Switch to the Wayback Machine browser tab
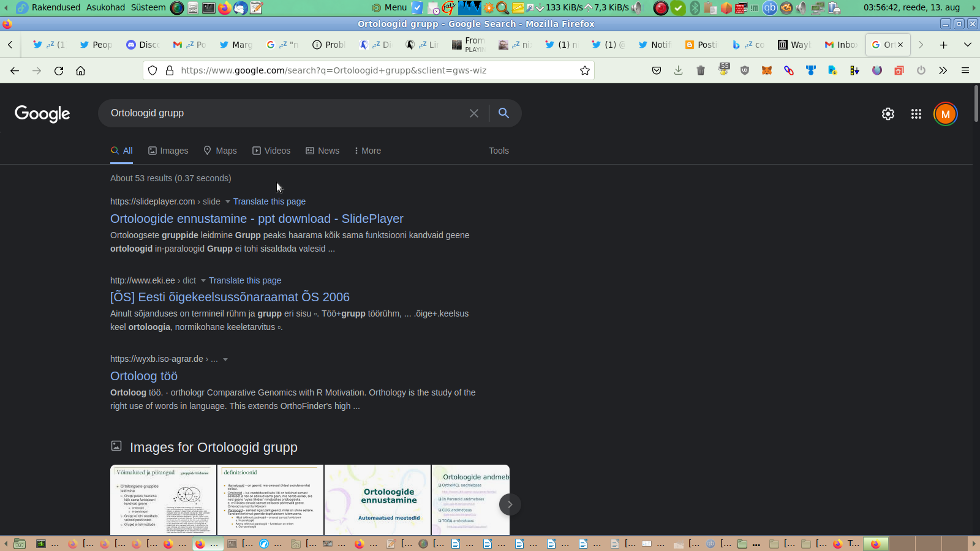980x551 pixels. (x=794, y=45)
